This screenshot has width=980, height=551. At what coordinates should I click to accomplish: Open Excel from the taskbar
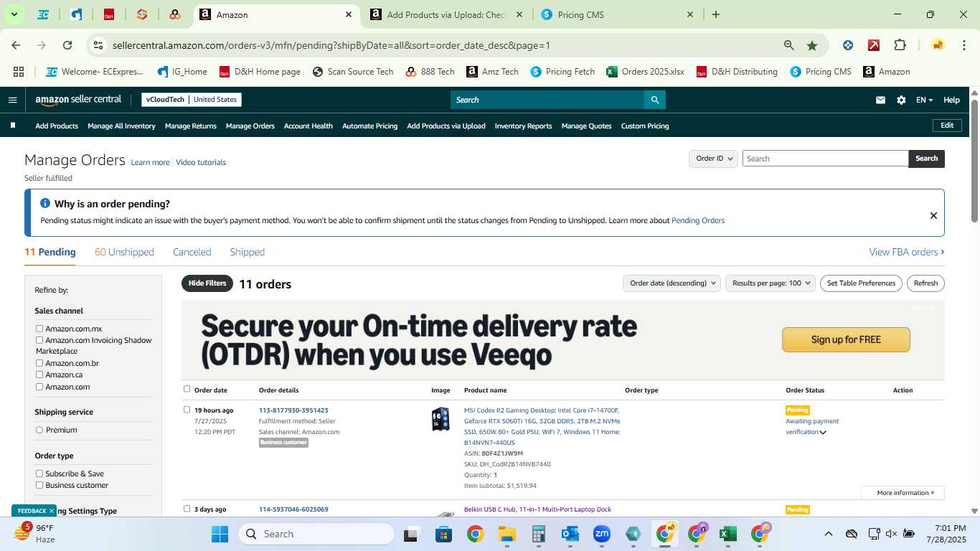[x=727, y=534]
